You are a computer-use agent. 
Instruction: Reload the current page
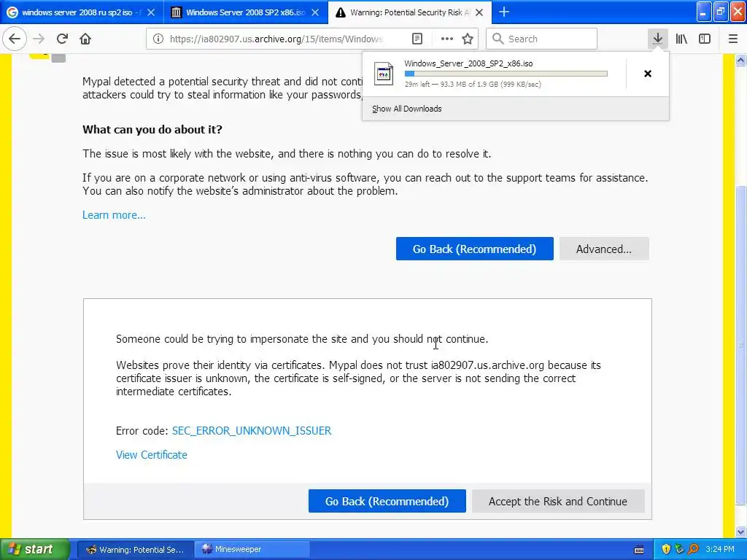(x=62, y=39)
